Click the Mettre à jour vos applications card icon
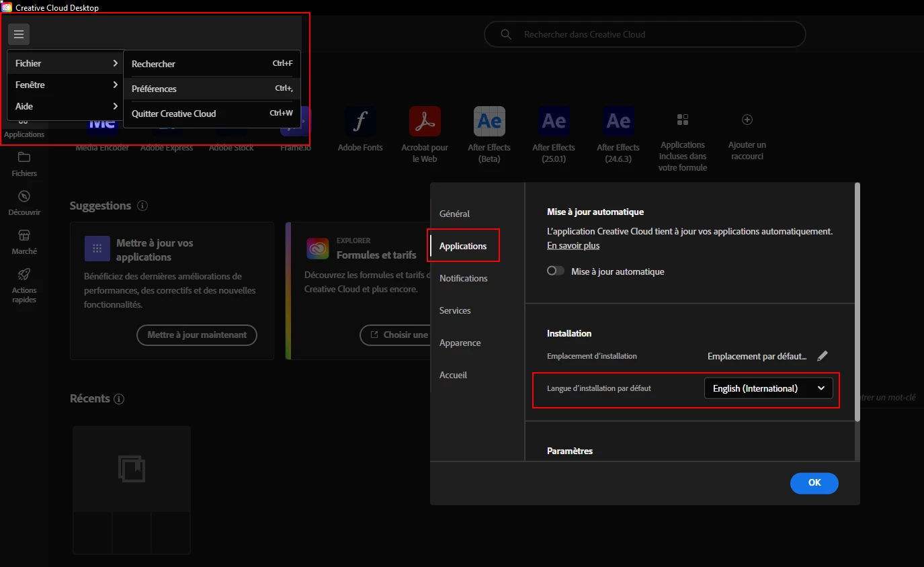The image size is (924, 567). tap(97, 249)
